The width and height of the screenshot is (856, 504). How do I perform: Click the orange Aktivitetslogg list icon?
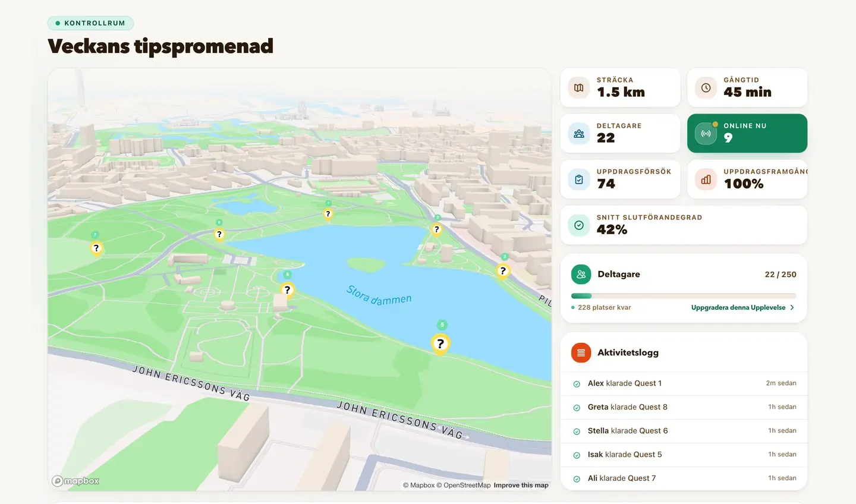point(581,353)
